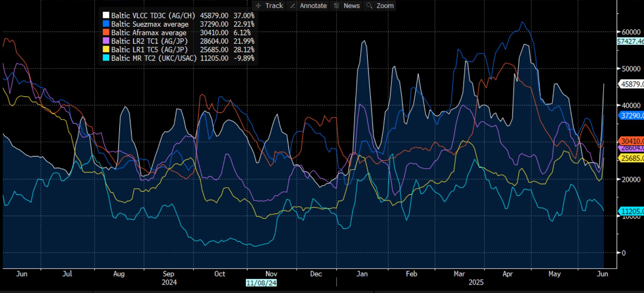644x293 pixels.
Task: Click the 0 y-axis label
Action: tap(624, 253)
